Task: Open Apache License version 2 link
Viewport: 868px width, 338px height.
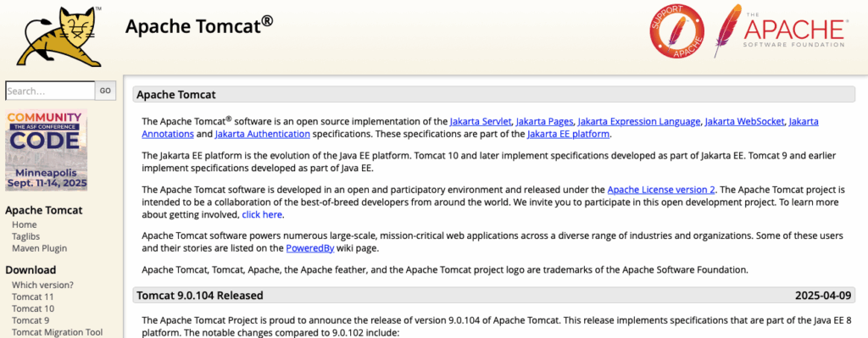Action: click(661, 190)
